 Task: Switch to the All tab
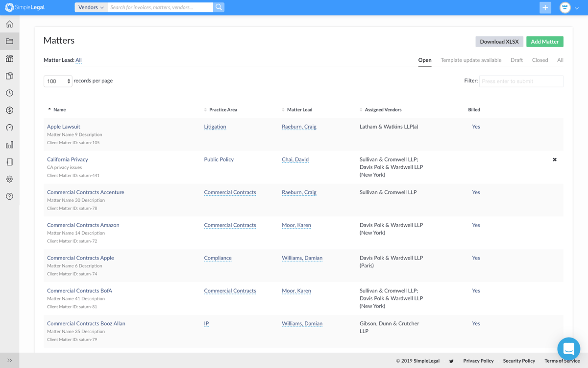(560, 60)
